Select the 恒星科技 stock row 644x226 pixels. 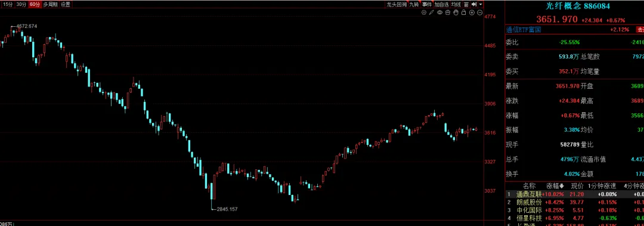click(575, 218)
